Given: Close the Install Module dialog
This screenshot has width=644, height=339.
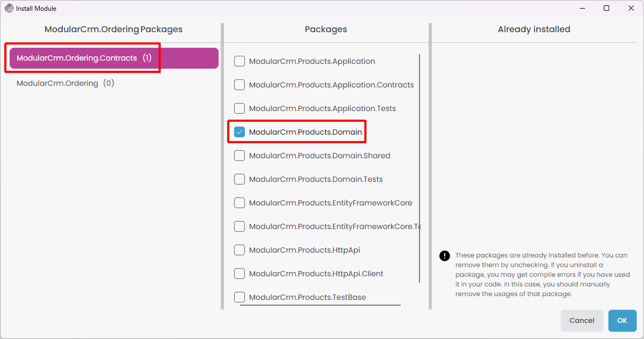Looking at the screenshot, I should [631, 8].
